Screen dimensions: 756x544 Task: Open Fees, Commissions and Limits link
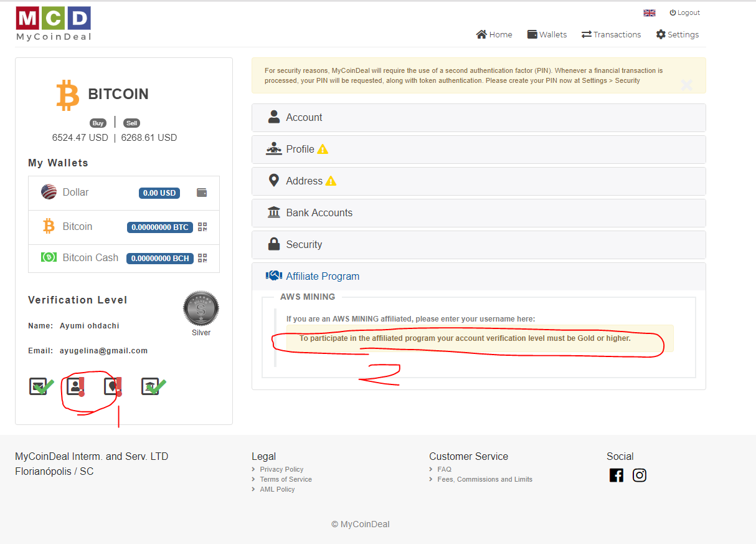(x=484, y=479)
